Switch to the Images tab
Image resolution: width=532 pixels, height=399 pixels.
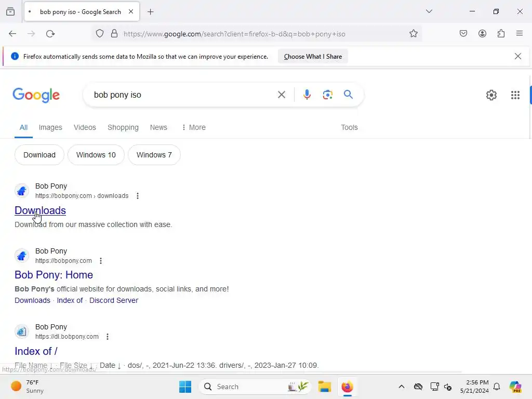click(x=50, y=128)
